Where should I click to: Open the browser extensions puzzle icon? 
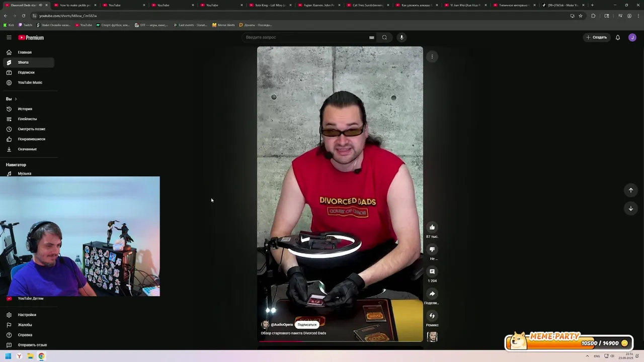[x=593, y=16]
